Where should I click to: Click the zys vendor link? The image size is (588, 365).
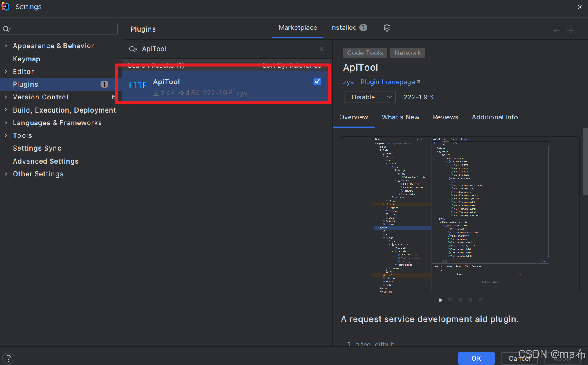[348, 82]
